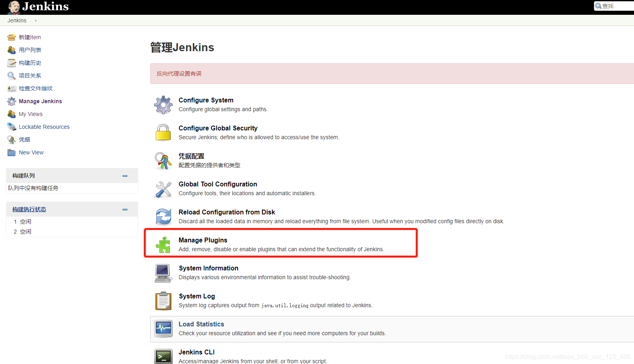Screen dimensions: 634x364
Task: Click executor 2 空闲 status row
Action: 72,232
